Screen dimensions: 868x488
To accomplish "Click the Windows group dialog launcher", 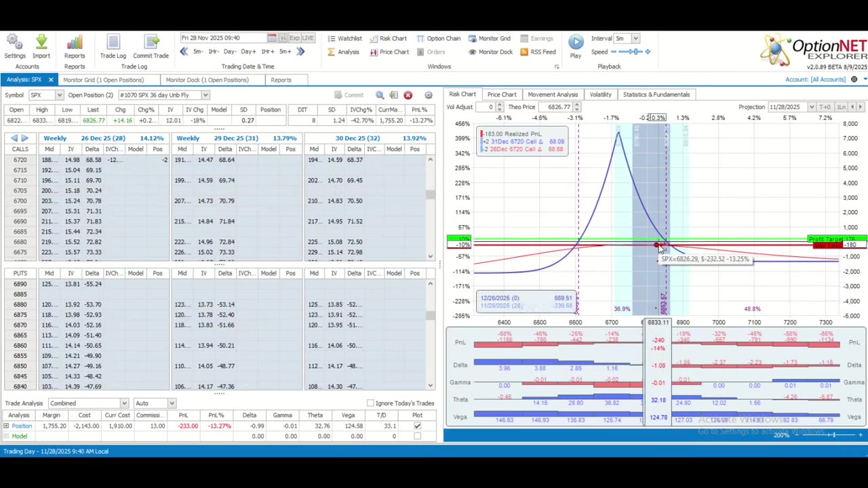I will coord(556,66).
